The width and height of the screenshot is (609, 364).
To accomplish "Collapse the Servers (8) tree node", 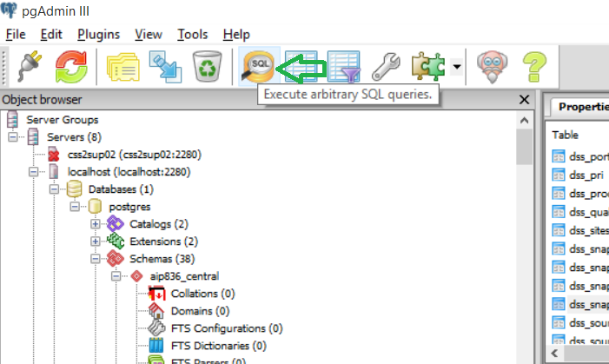I will [x=13, y=137].
